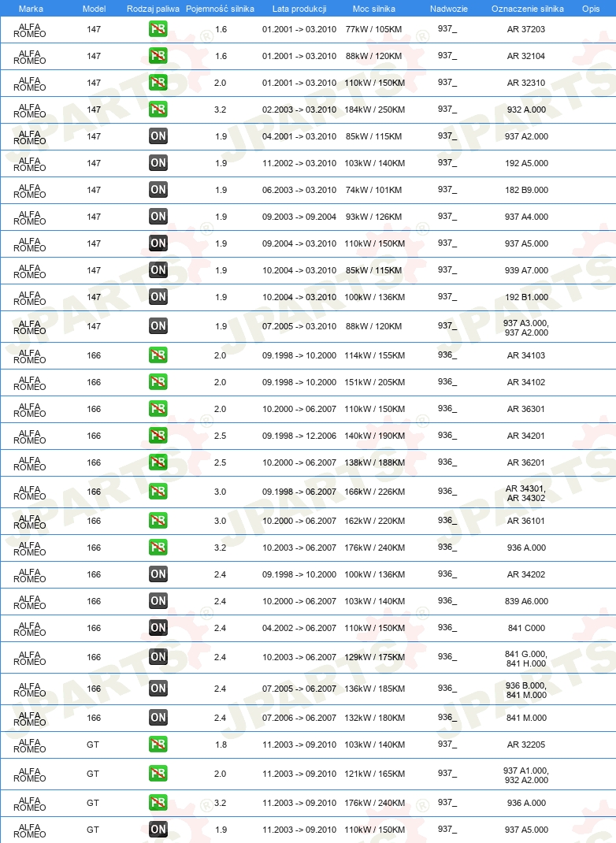The height and width of the screenshot is (843, 616).
Task: Click the ON diesel icon for 192 A5.000
Action: coord(158,163)
